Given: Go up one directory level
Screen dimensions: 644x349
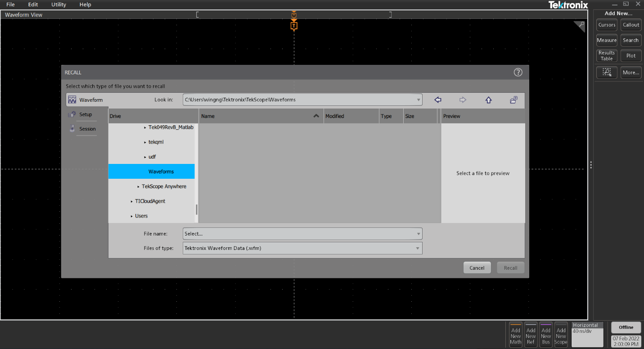Looking at the screenshot, I should point(488,100).
